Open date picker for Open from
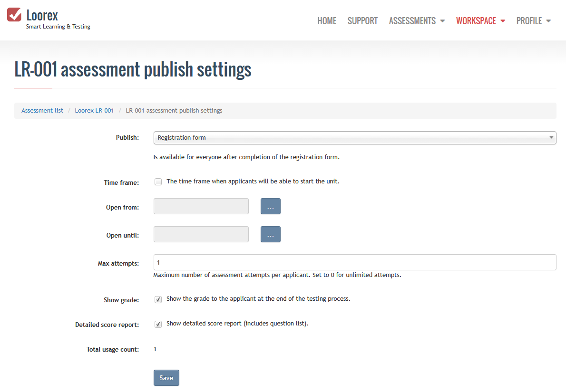 (270, 206)
